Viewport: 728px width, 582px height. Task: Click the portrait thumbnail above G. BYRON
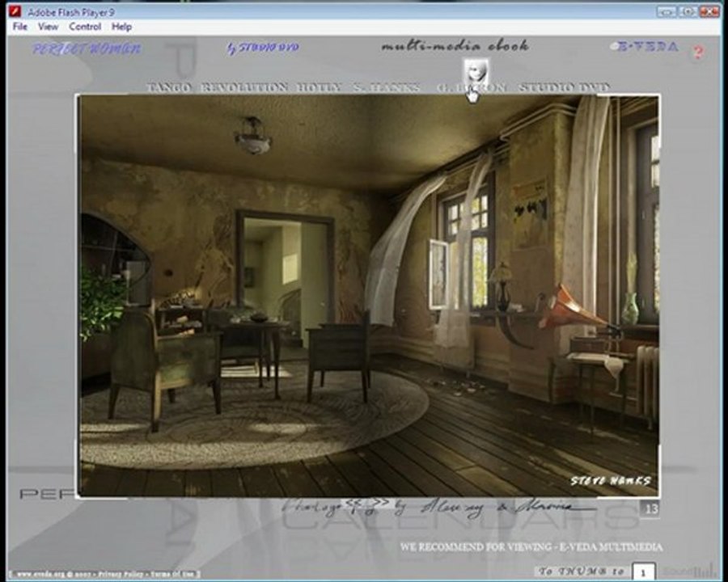[476, 70]
